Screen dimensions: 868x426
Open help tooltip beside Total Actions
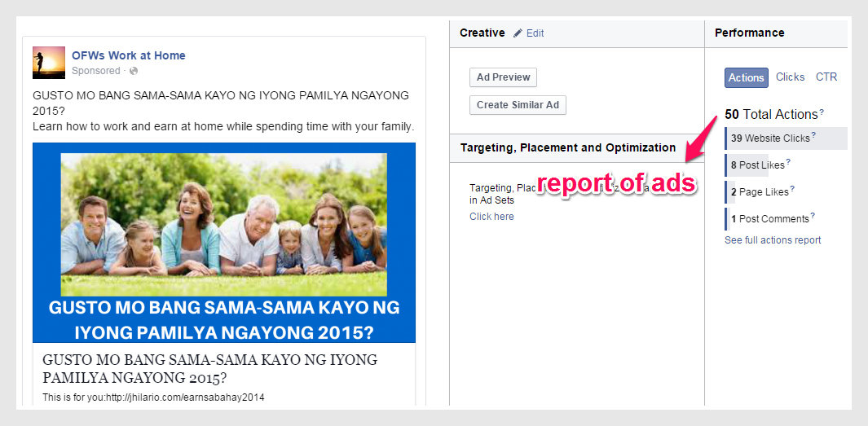coord(822,112)
